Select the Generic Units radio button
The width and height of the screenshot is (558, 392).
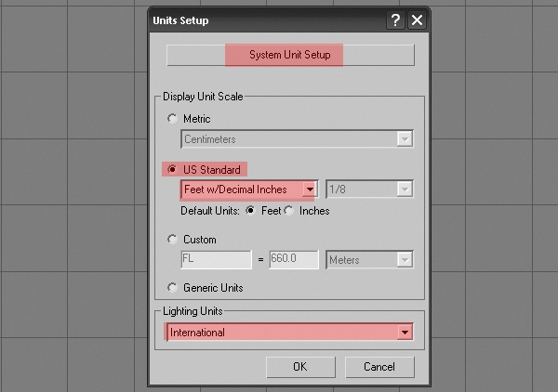(172, 288)
